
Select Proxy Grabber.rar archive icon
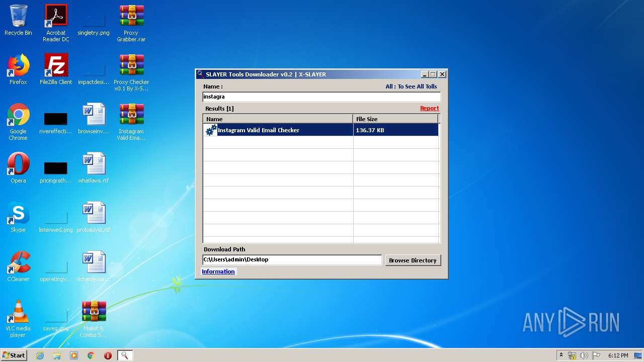tap(131, 23)
